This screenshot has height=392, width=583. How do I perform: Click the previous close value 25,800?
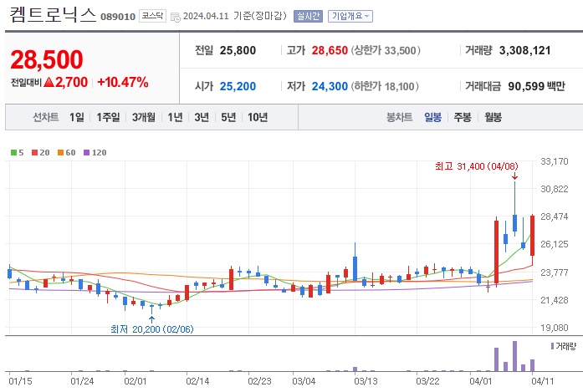pos(238,50)
